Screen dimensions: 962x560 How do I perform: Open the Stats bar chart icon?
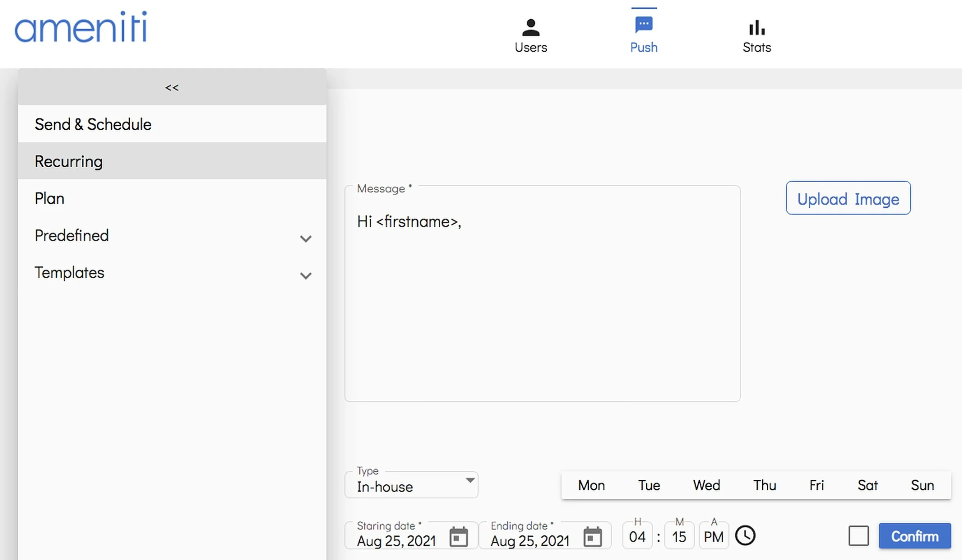pyautogui.click(x=756, y=28)
